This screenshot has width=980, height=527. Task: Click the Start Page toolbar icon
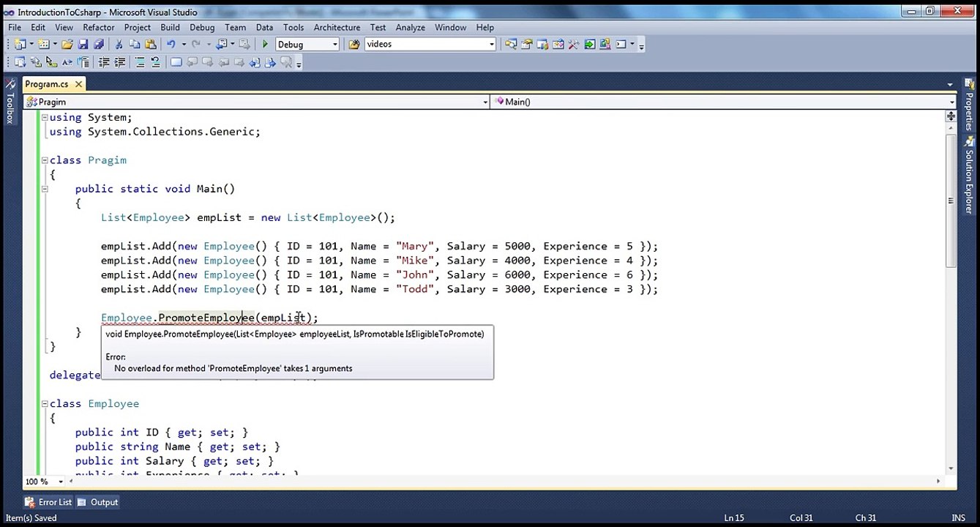click(590, 44)
